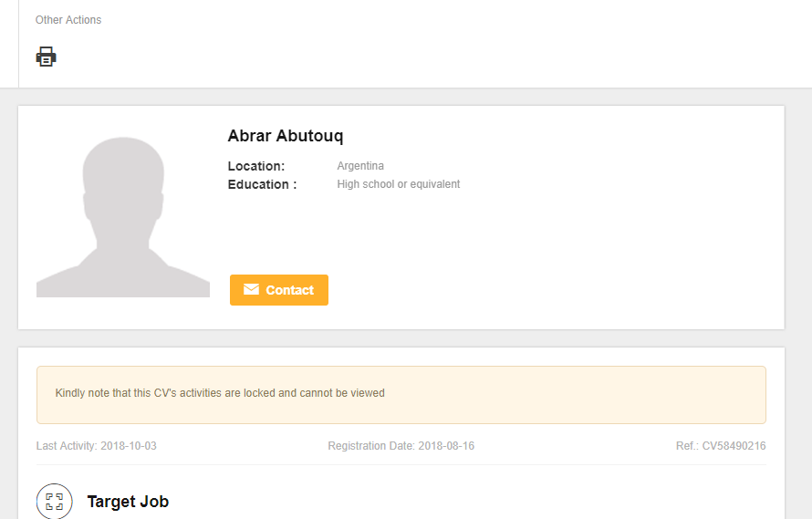Select the name Abrar Abutouq heading

286,136
